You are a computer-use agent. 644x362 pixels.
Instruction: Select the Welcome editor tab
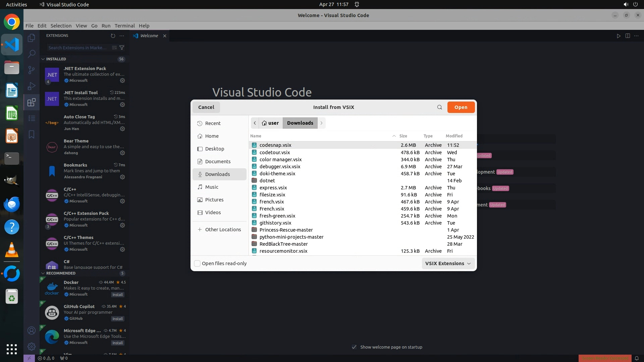tap(149, 36)
